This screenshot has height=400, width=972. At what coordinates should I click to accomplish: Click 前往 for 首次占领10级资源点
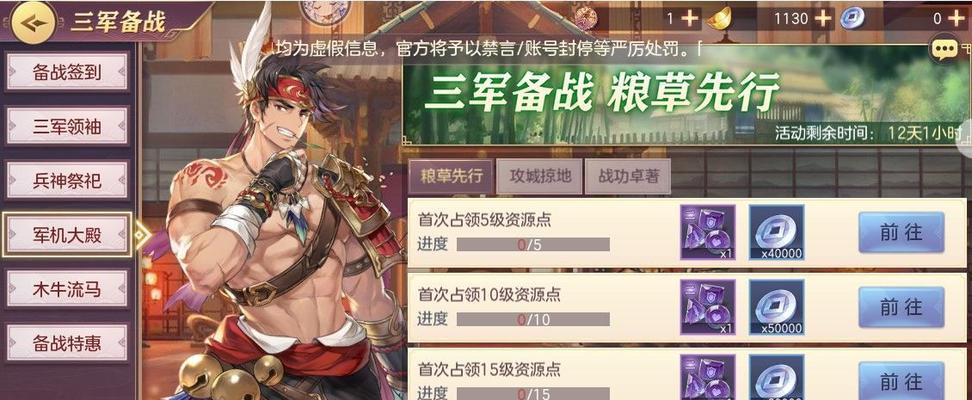(901, 308)
